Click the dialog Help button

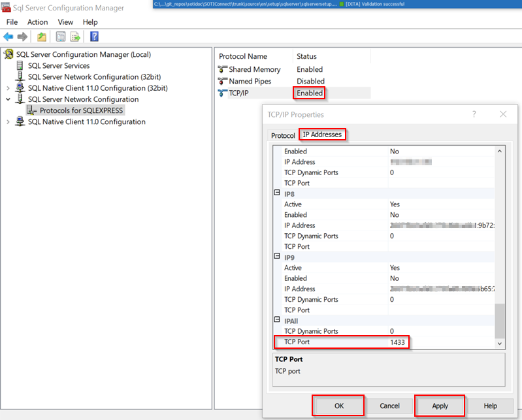[491, 406]
